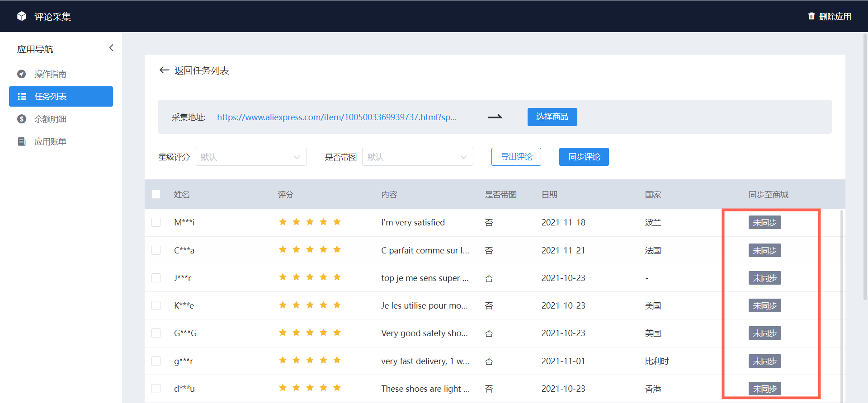Check the row checkbox for K***e
The image size is (868, 403).
[x=156, y=305]
